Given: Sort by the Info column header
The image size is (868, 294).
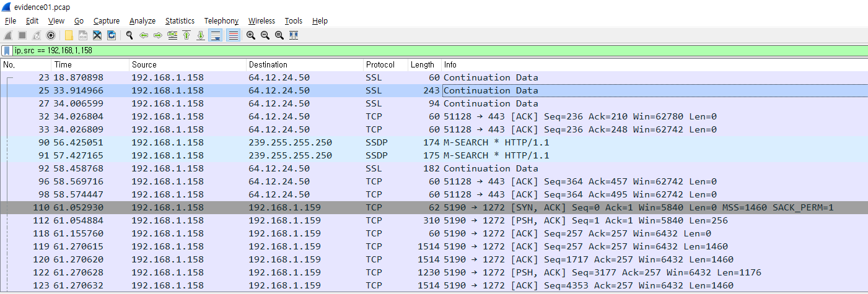Looking at the screenshot, I should pos(654,64).
